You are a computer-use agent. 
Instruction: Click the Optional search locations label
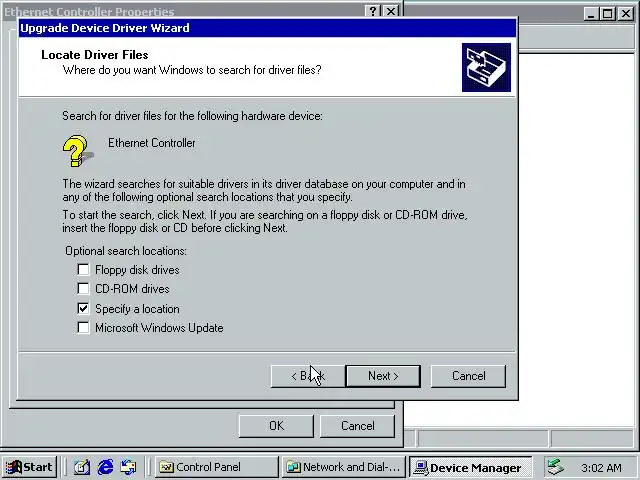[x=126, y=251]
